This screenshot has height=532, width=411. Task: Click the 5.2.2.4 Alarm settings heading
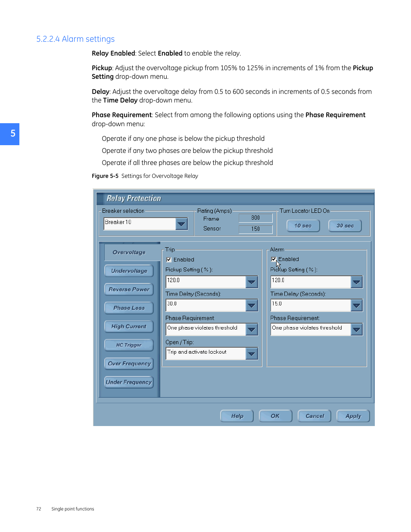click(x=75, y=39)
